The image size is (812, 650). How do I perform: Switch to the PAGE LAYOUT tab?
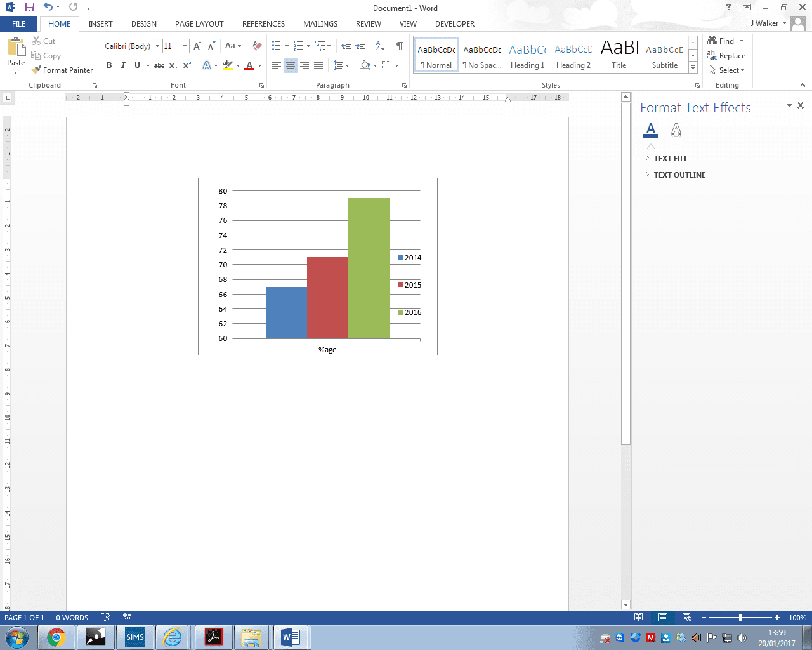(x=199, y=24)
